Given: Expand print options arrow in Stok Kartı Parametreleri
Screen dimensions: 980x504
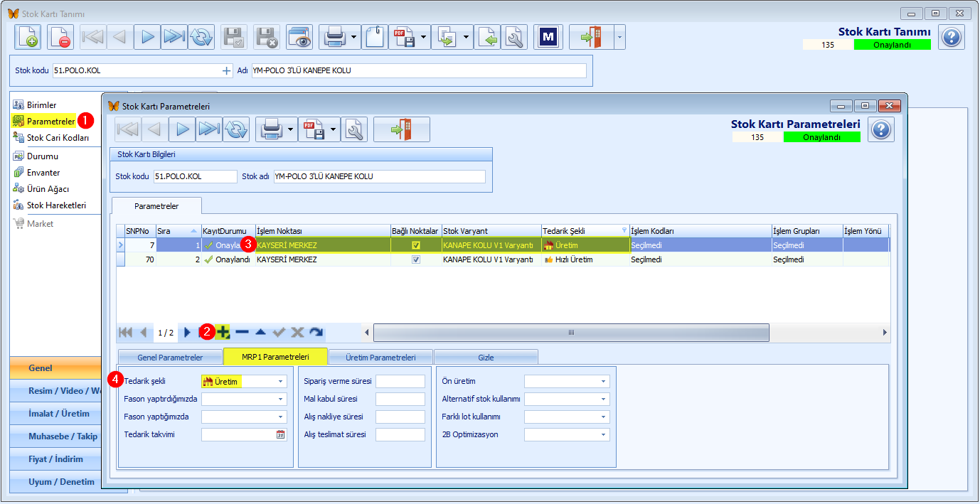Looking at the screenshot, I should [x=292, y=129].
